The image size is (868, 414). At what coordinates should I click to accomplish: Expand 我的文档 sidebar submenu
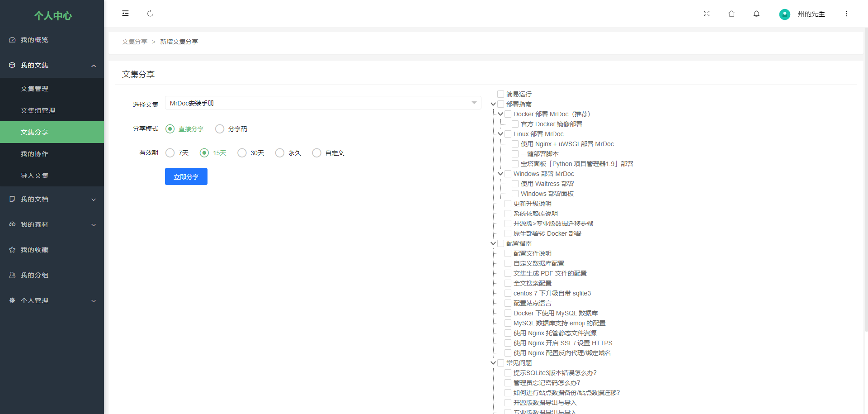pos(52,199)
